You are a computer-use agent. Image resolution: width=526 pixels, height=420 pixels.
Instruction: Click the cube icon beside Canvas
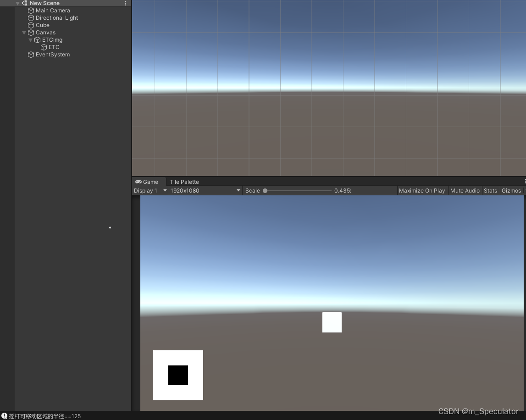coord(31,33)
